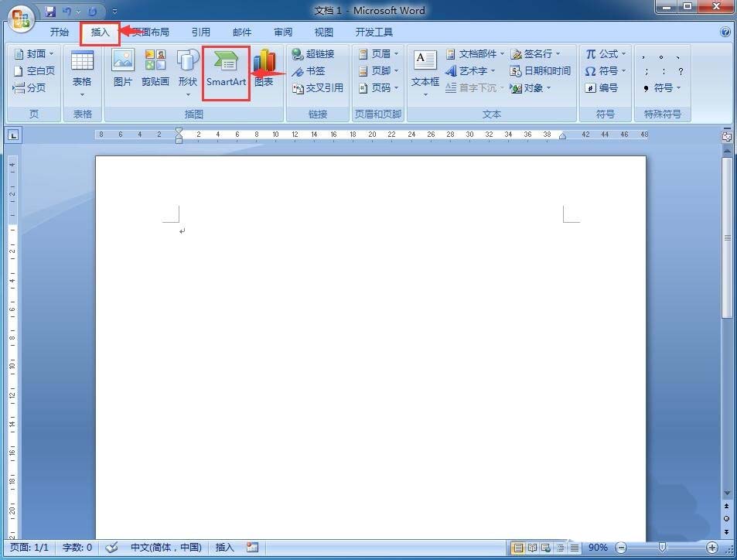737x560 pixels.
Task: Open 文档部件 quick parts menu
Action: 475,54
